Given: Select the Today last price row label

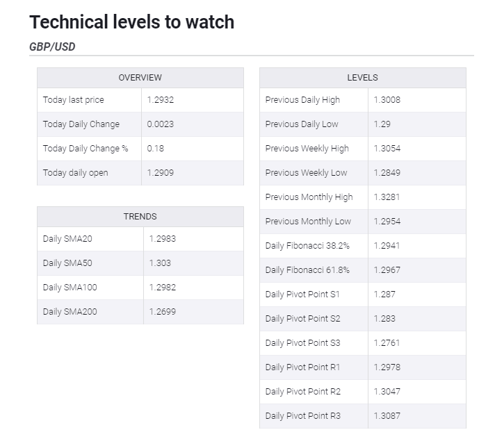Looking at the screenshot, I should tap(73, 100).
